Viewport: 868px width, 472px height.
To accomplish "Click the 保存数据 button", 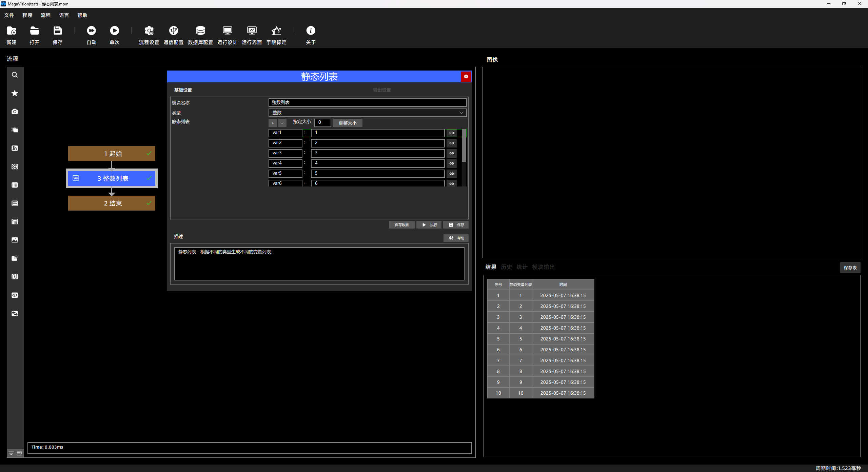I will tap(402, 225).
